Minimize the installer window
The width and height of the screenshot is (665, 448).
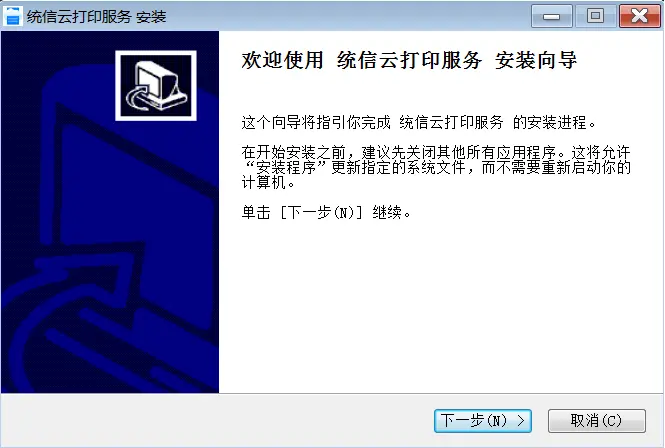coord(552,16)
